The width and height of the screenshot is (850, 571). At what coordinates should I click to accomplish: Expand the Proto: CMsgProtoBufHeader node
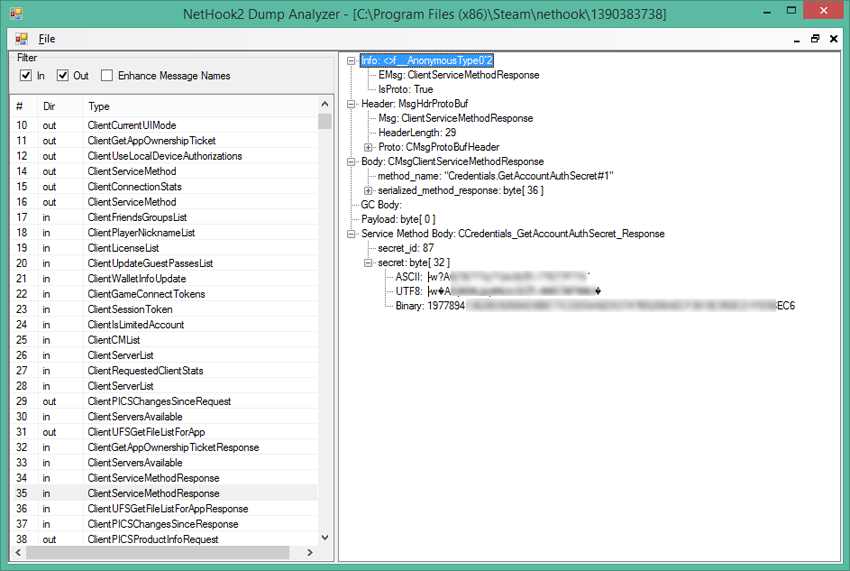(x=368, y=147)
